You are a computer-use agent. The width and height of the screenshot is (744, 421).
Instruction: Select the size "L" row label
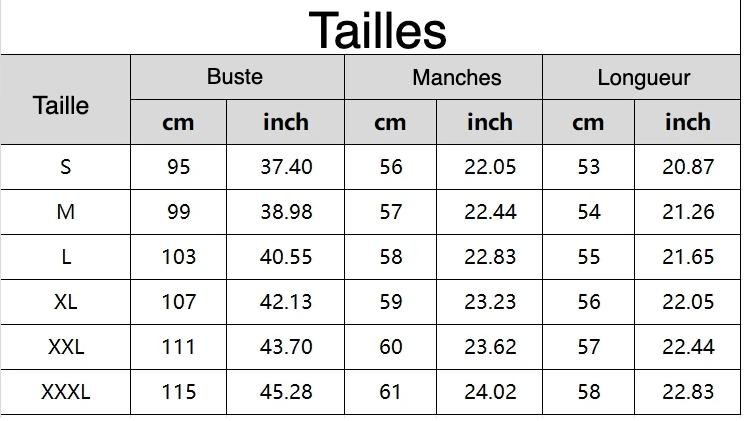tap(66, 257)
